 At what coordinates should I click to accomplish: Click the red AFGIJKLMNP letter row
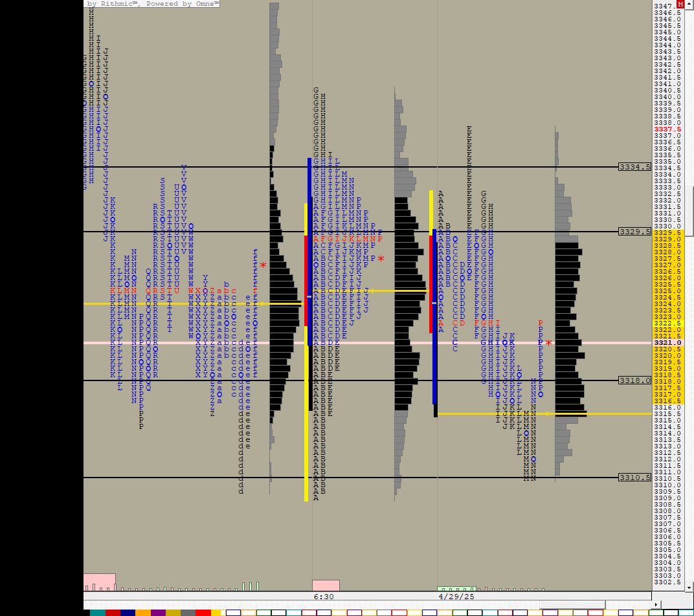[x=348, y=239]
